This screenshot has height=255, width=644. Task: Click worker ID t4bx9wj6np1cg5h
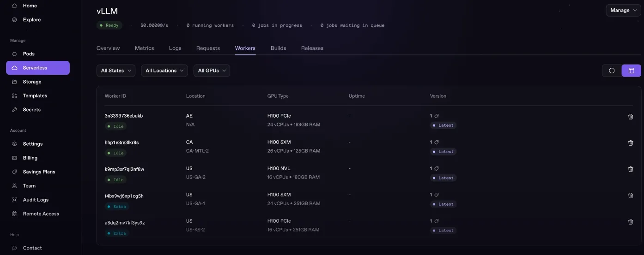pyautogui.click(x=124, y=196)
